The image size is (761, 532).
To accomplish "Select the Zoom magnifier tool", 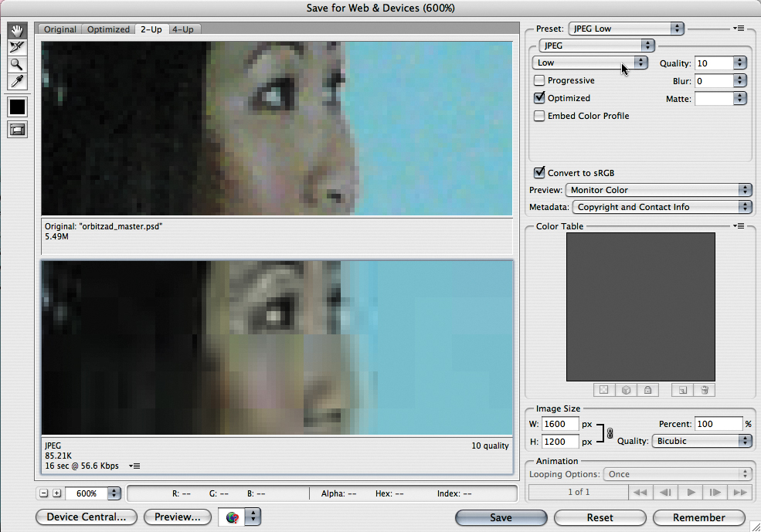I will [17, 65].
